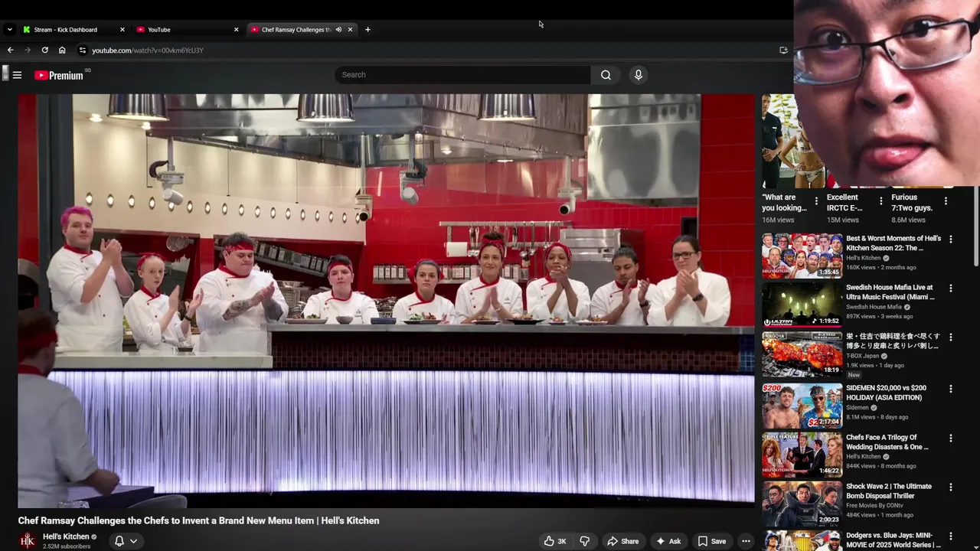Screen dimensions: 980x551
Task: Go back to the previous page
Action: pyautogui.click(x=10, y=50)
